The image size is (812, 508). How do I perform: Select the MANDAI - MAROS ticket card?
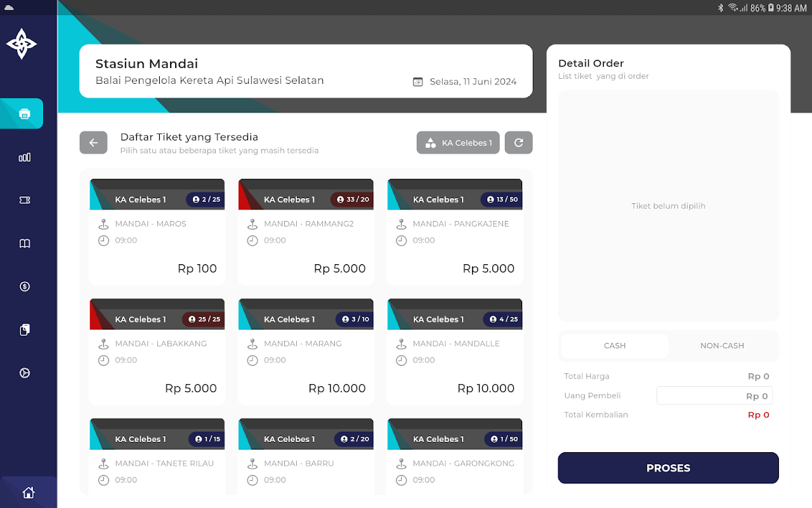click(x=157, y=232)
